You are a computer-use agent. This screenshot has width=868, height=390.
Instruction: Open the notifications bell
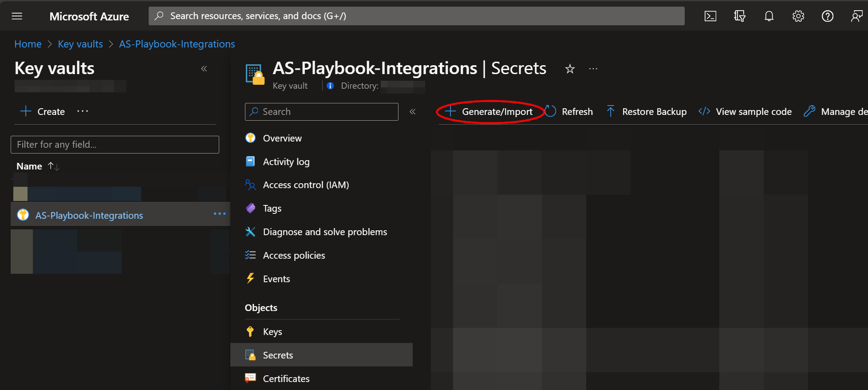pos(769,16)
